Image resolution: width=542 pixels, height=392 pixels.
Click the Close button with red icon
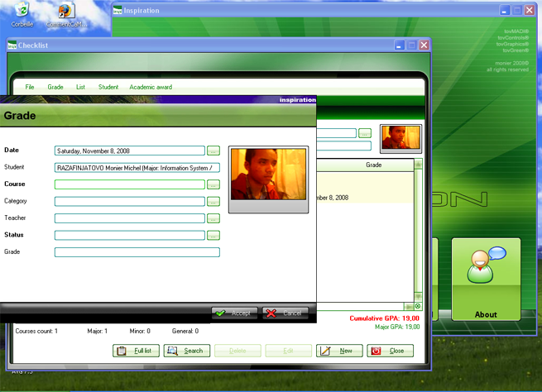390,351
